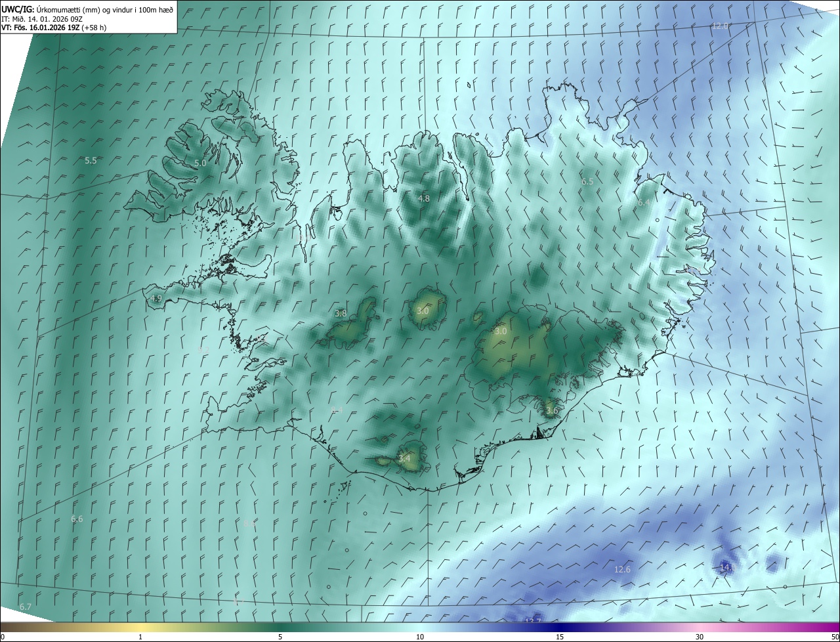Click the 6.5 value label in the northeast
This screenshot has width=840, height=642.
pos(587,181)
